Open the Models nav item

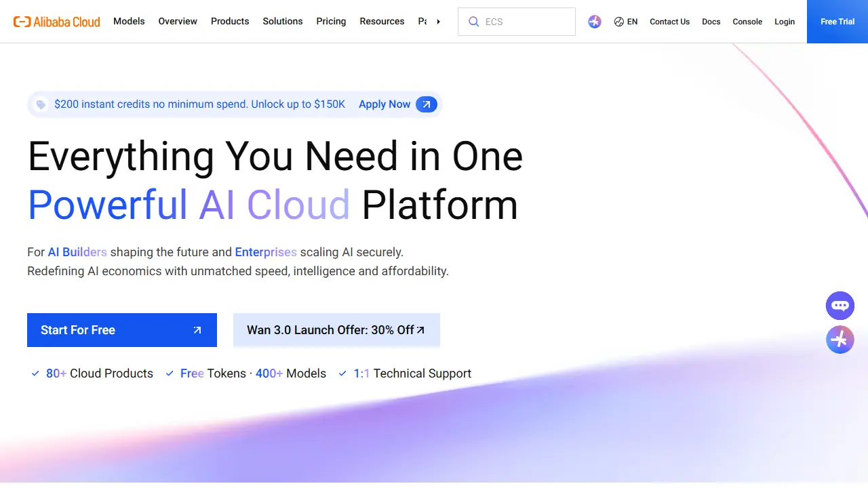pos(129,21)
